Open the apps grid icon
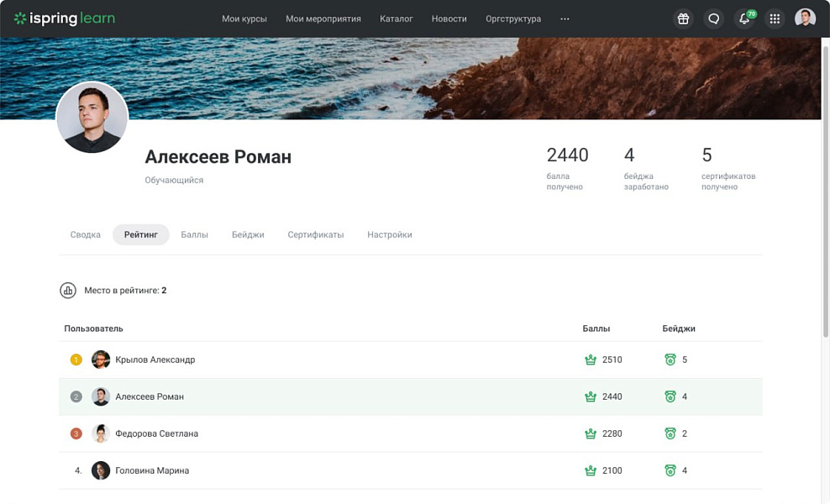This screenshot has width=830, height=504. pyautogui.click(x=775, y=18)
